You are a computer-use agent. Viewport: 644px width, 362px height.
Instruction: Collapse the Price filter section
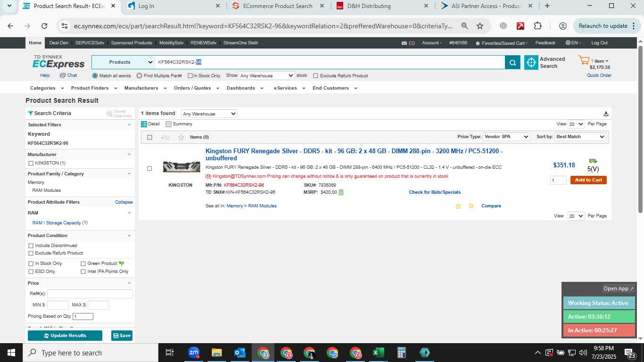click(129, 283)
